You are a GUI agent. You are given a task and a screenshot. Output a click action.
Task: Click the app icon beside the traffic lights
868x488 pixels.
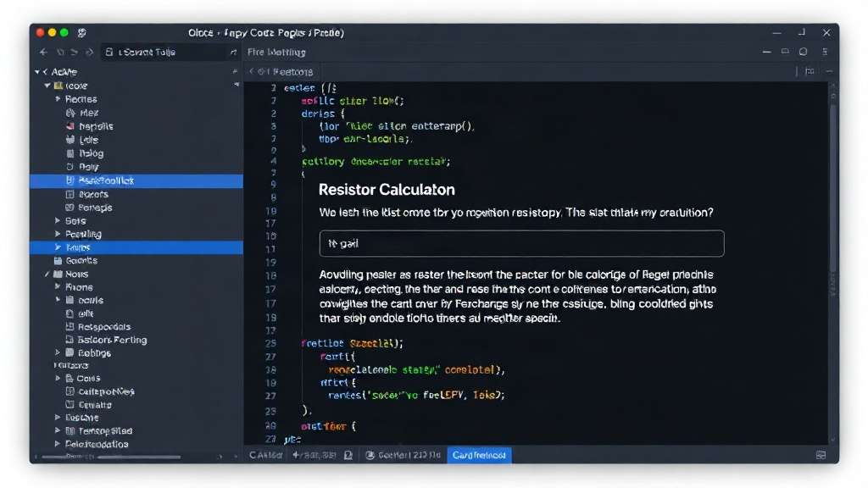pos(82,33)
